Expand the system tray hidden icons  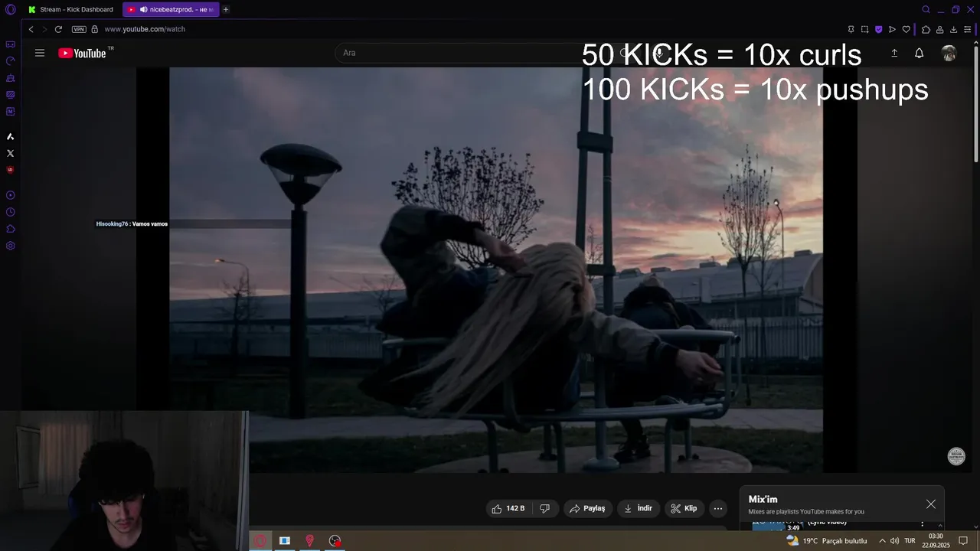(x=882, y=541)
